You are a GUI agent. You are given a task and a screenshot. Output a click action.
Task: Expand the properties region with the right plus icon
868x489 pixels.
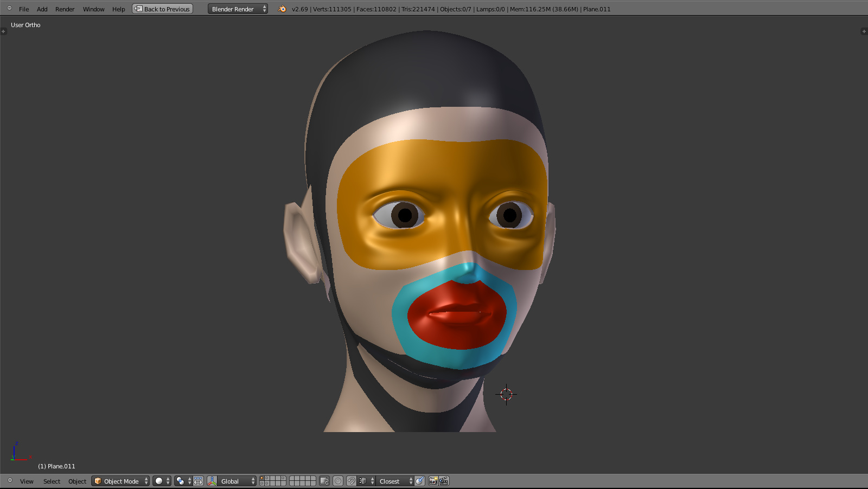[x=864, y=31]
